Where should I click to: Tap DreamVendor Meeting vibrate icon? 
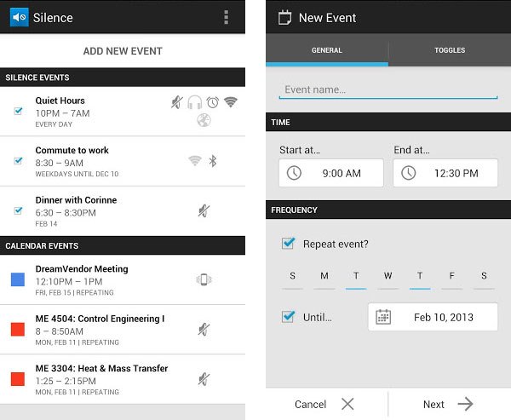pos(204,279)
